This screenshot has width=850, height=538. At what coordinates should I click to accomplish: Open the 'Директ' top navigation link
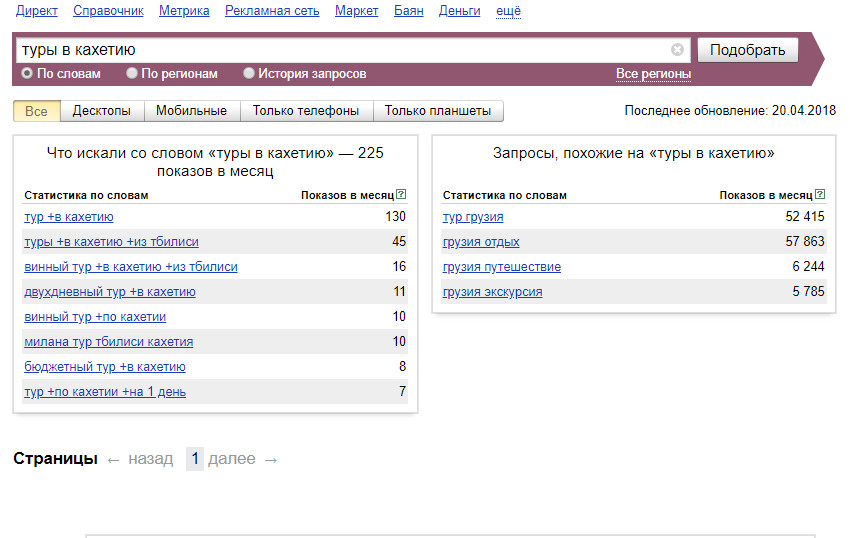tap(36, 10)
